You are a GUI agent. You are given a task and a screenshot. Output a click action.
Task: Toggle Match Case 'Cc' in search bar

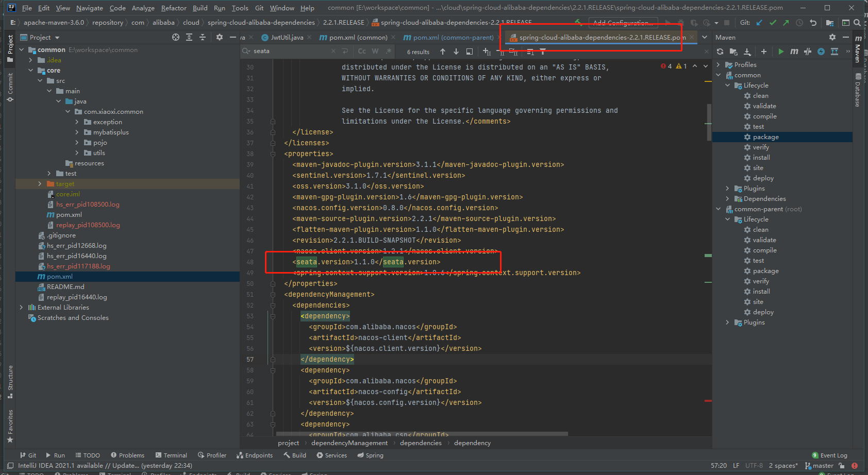362,52
